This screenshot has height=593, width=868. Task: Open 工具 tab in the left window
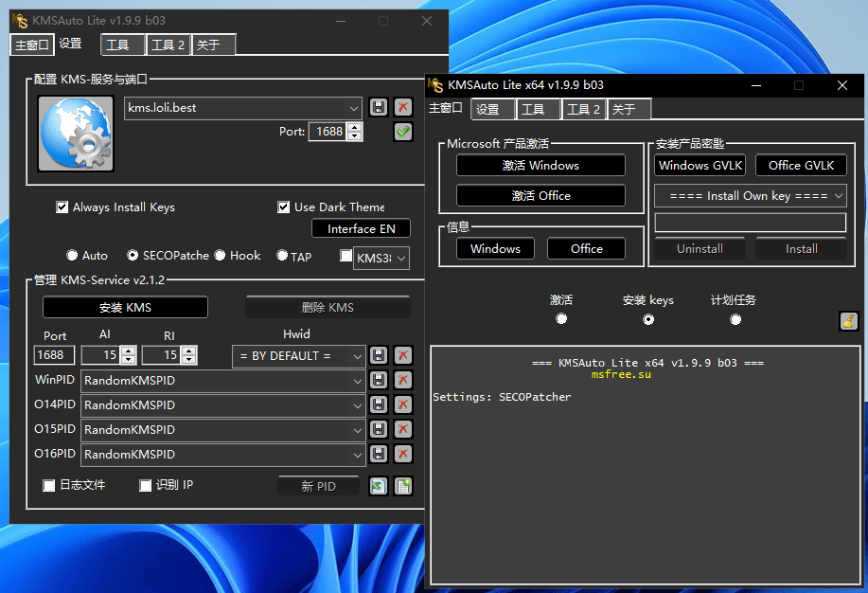pos(122,45)
